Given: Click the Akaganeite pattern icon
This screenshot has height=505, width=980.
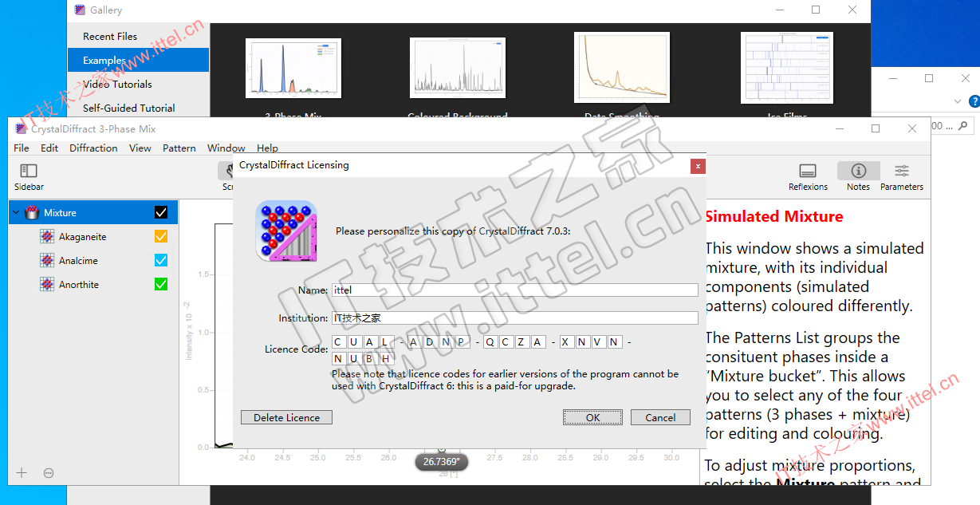Looking at the screenshot, I should coord(47,237).
